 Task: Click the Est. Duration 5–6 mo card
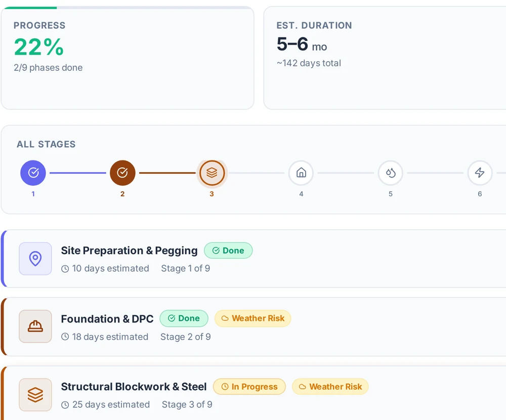tap(385, 58)
